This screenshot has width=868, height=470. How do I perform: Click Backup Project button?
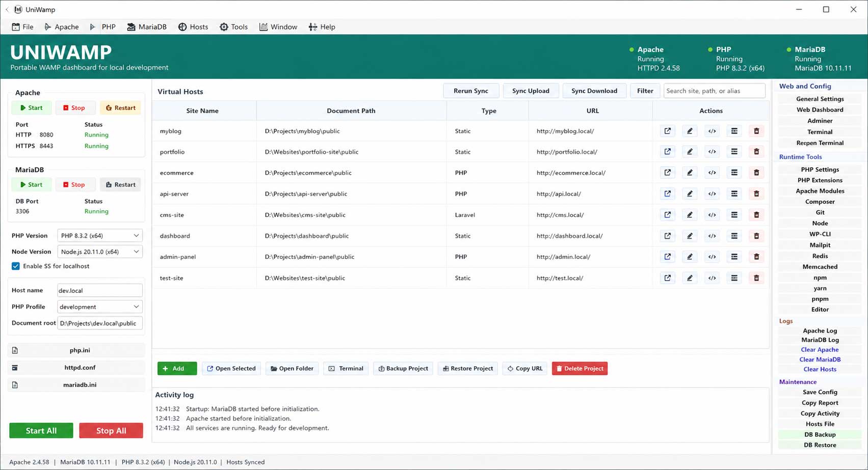(403, 368)
